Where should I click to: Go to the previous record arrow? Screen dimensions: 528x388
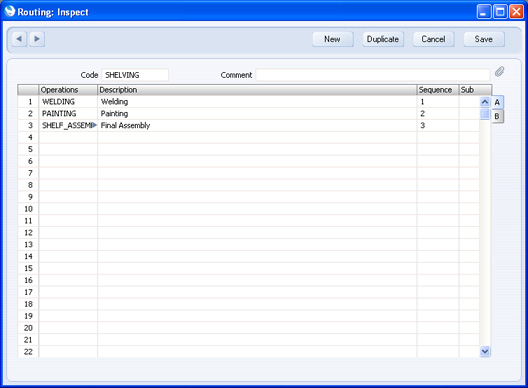coord(19,39)
